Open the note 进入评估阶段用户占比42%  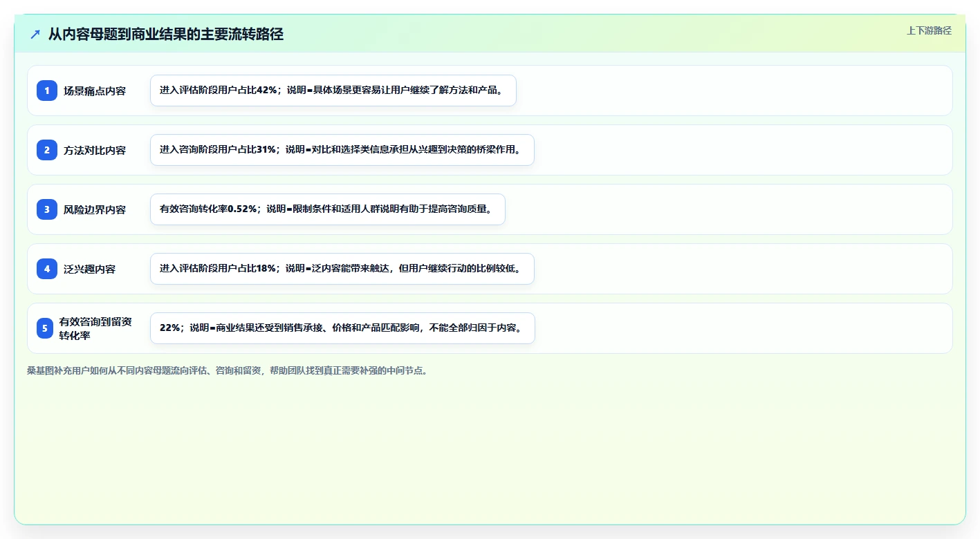tap(333, 91)
